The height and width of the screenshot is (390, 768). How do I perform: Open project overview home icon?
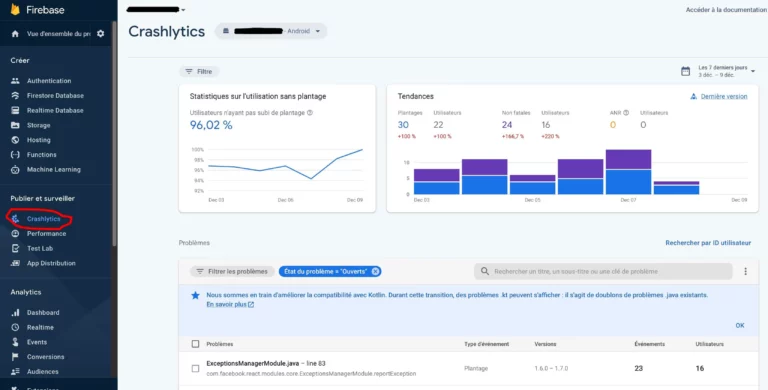point(15,34)
